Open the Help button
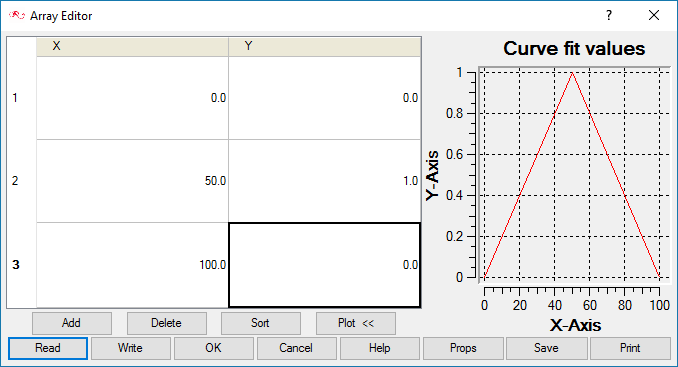 (380, 348)
